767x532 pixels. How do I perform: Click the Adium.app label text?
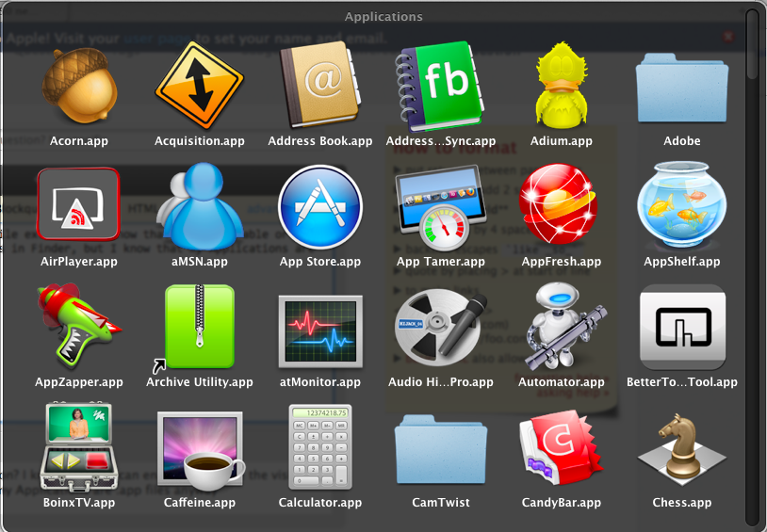point(562,141)
